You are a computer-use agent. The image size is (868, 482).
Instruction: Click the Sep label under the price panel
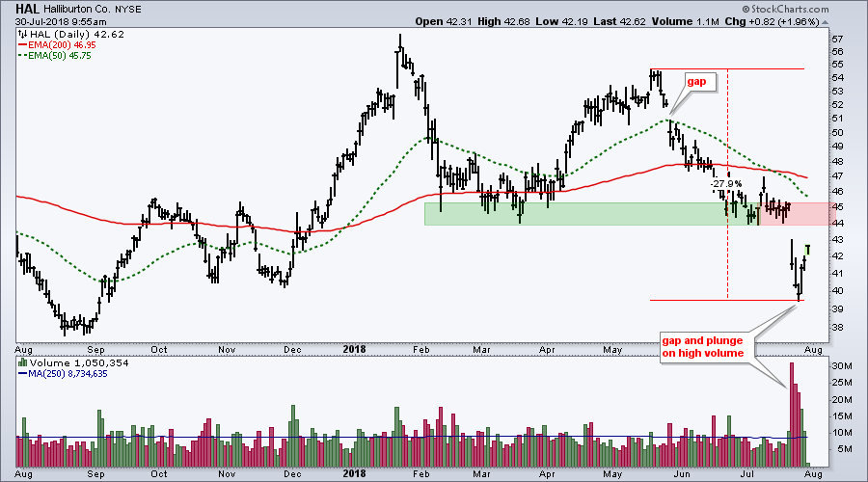[96, 350]
